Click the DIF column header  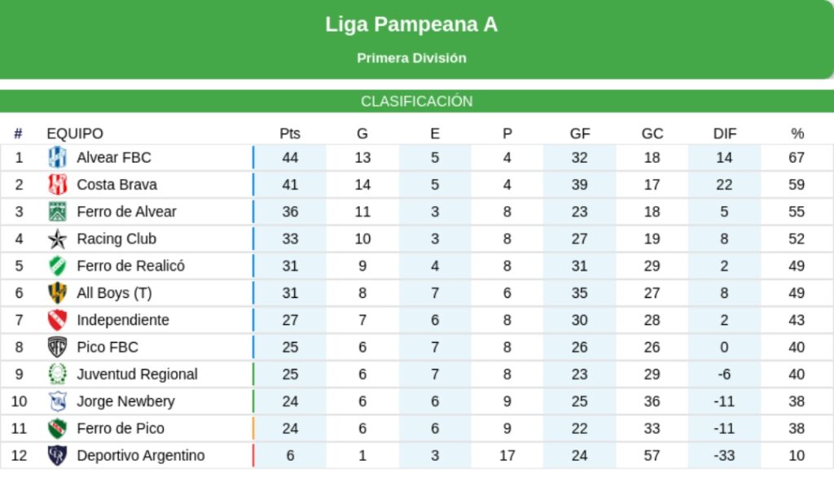pos(724,134)
